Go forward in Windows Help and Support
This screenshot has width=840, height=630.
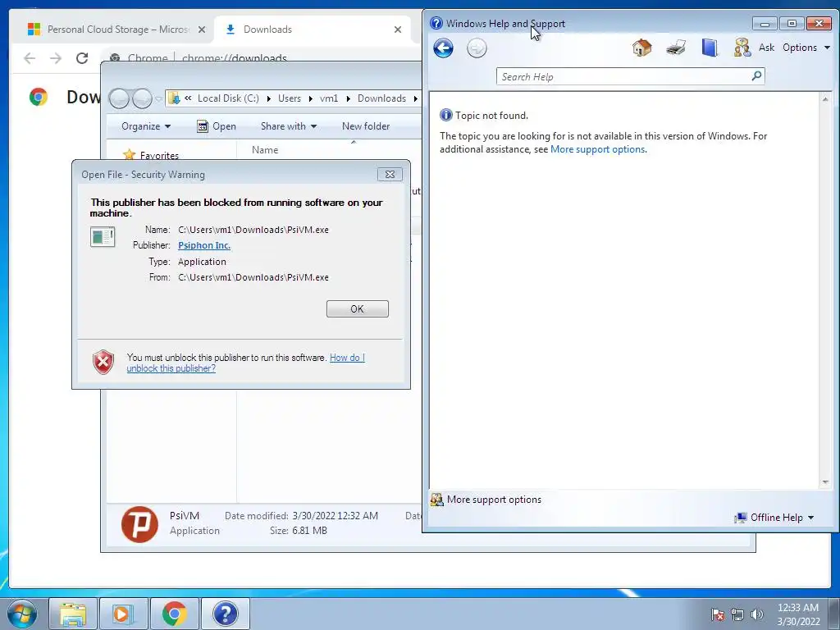(477, 48)
